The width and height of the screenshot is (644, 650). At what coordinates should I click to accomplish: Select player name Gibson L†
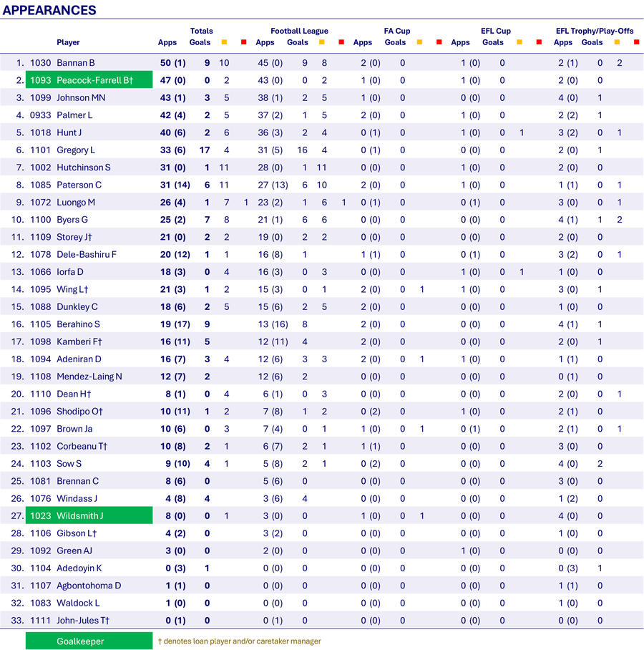tap(77, 533)
